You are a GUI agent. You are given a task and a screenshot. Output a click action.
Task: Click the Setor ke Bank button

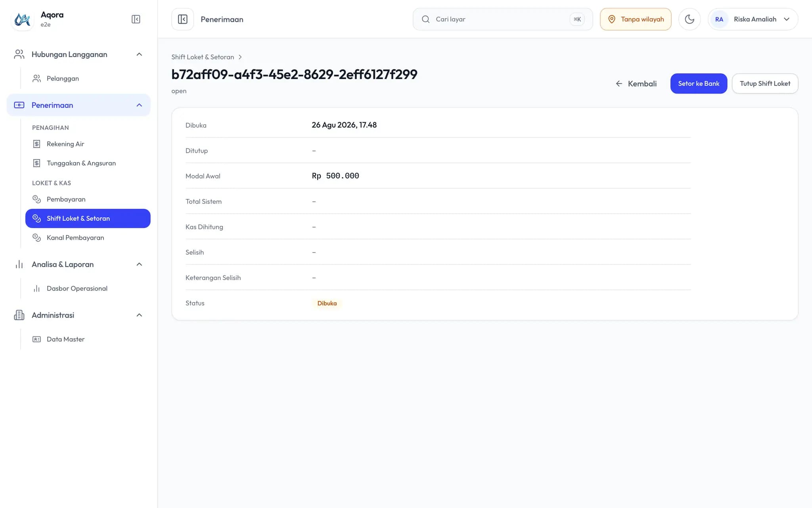click(x=699, y=84)
